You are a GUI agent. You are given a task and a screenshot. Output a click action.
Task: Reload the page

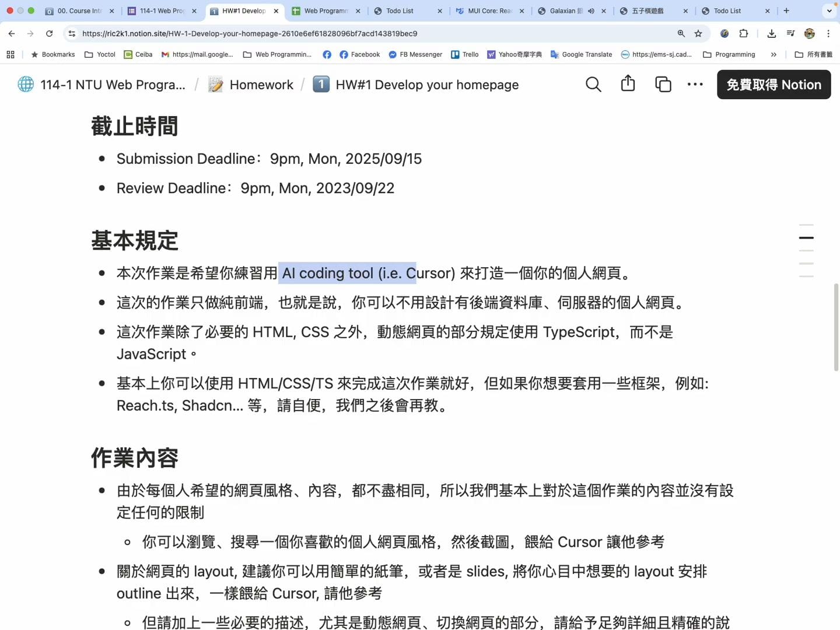tap(50, 34)
